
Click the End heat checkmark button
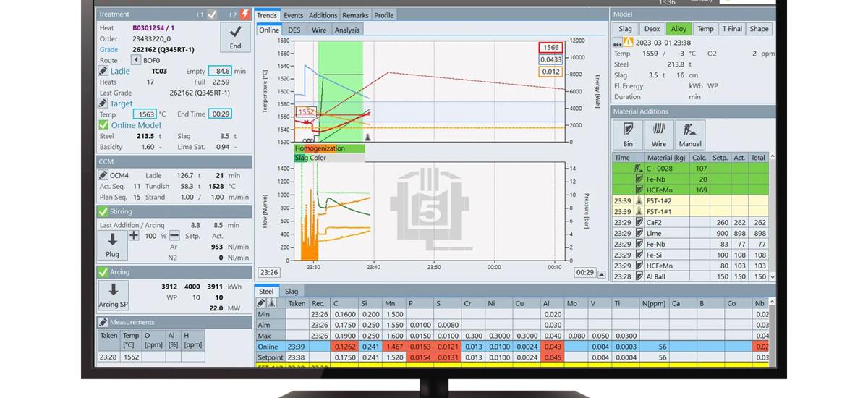pos(235,37)
